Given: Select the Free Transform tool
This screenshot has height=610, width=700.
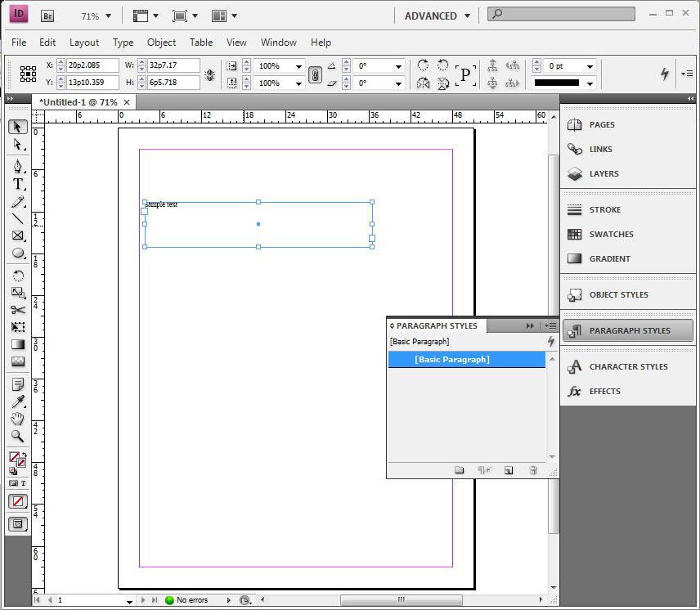Looking at the screenshot, I should (17, 327).
